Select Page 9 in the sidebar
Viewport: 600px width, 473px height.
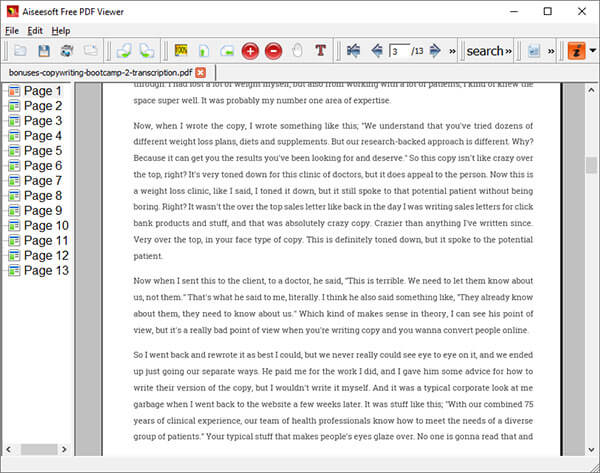pos(43,210)
